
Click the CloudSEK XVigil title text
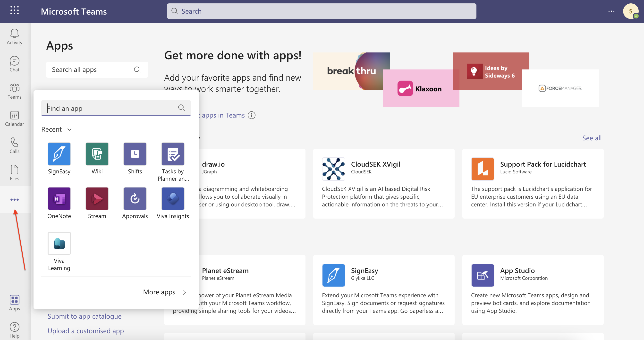[x=375, y=164]
